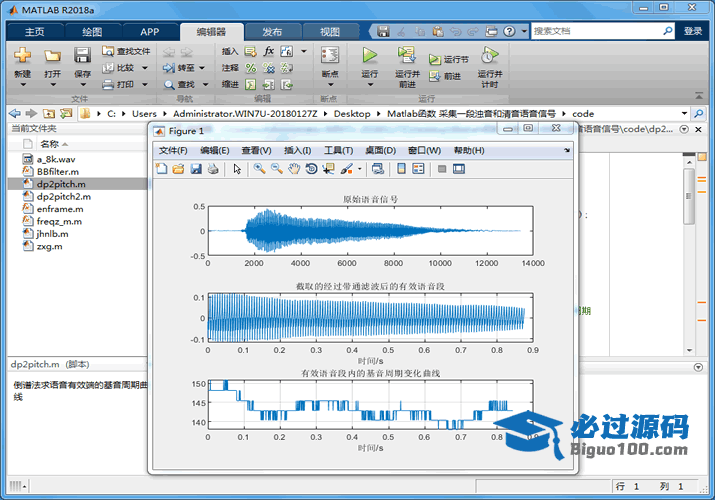
Task: Select jhnlb.m in file list
Action: click(x=52, y=234)
